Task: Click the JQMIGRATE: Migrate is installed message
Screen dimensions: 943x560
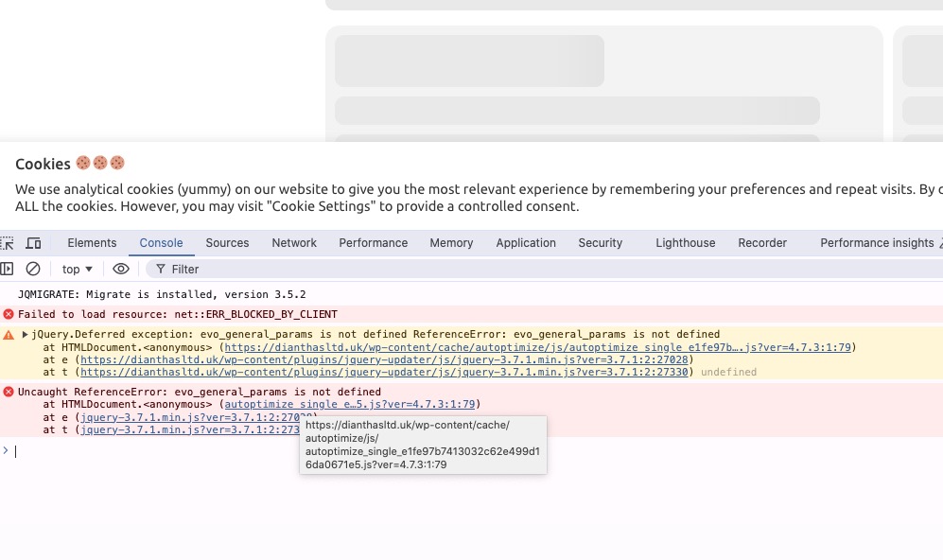Action: (x=162, y=295)
